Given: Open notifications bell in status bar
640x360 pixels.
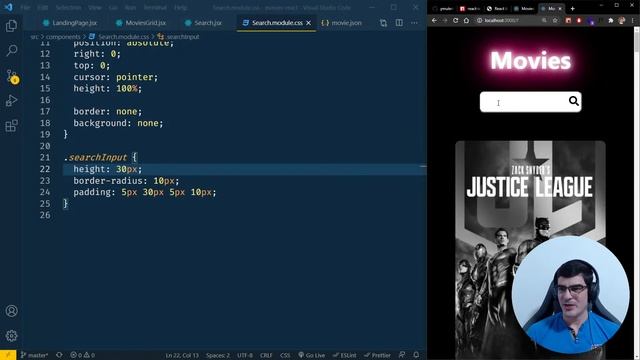Looking at the screenshot, I should [416, 355].
